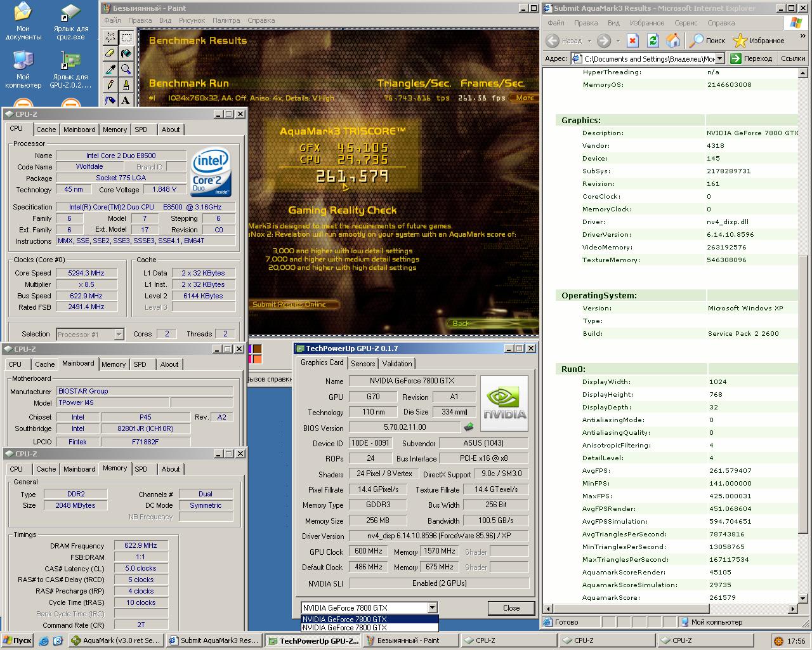
Task: Open the cpuz.exe desktop shortcut
Action: [x=71, y=22]
